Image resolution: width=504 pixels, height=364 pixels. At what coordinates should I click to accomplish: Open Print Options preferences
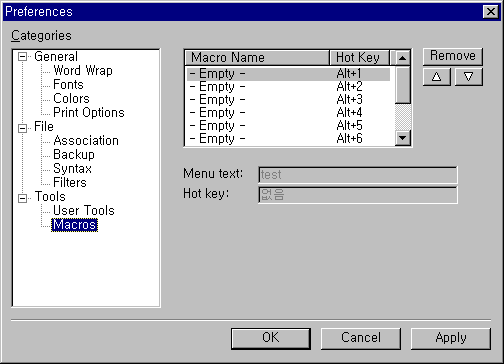pos(89,112)
